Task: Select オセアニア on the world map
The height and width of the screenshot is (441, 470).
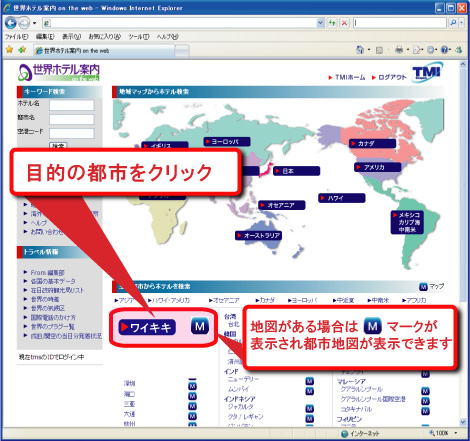Action: point(282,205)
